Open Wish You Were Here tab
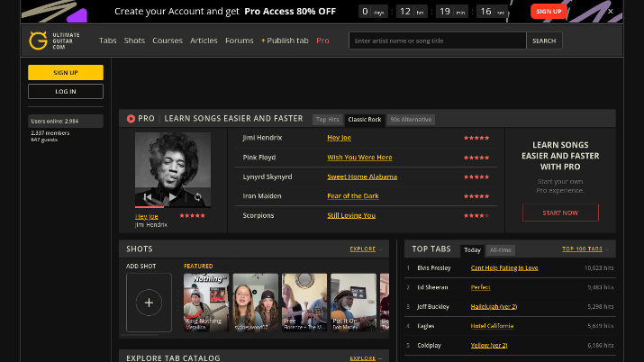644x362 pixels. (x=359, y=158)
